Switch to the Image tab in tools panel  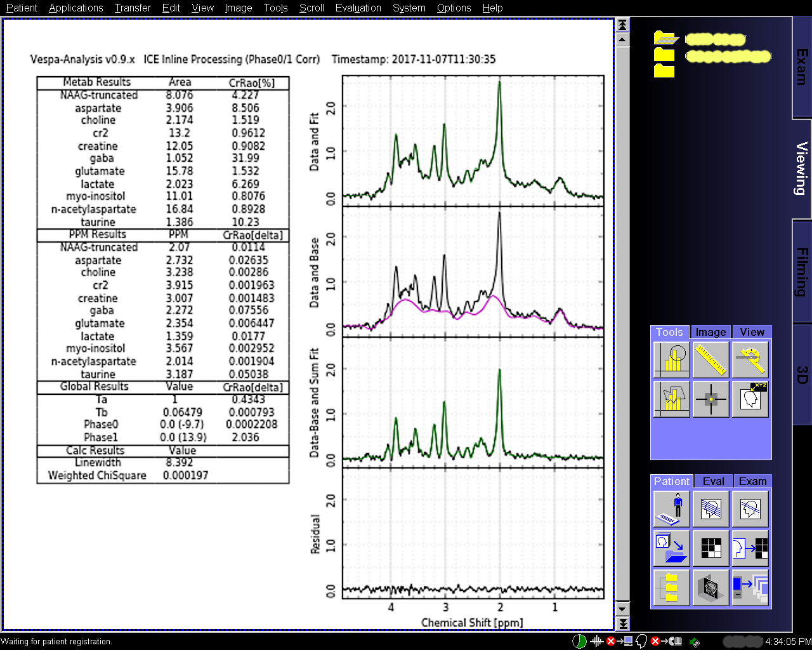coord(710,332)
